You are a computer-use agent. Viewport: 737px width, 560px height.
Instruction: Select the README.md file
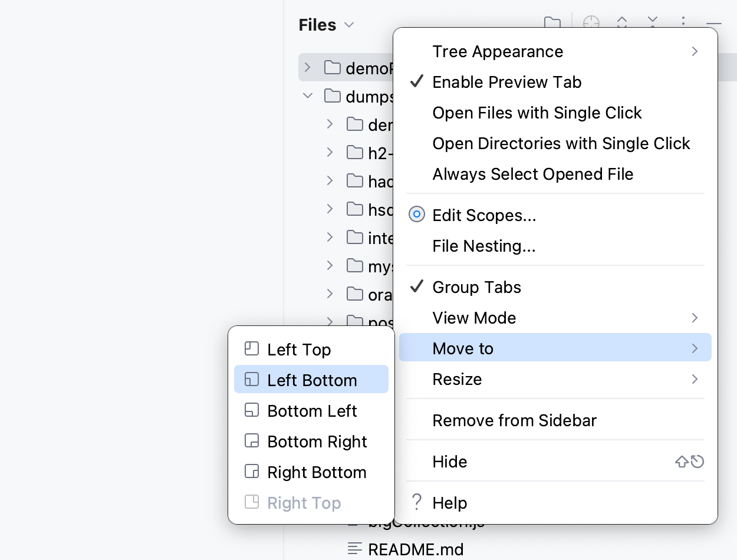click(415, 549)
